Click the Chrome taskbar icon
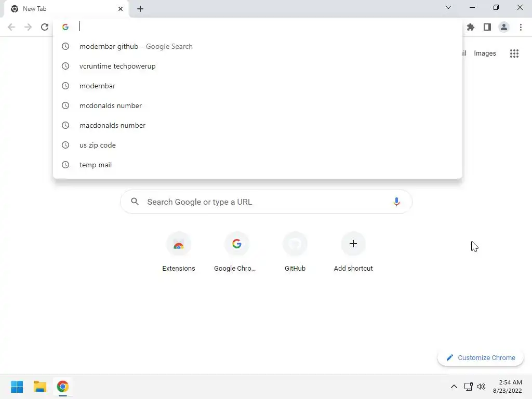Viewport: 532px width, 399px height. (62, 387)
